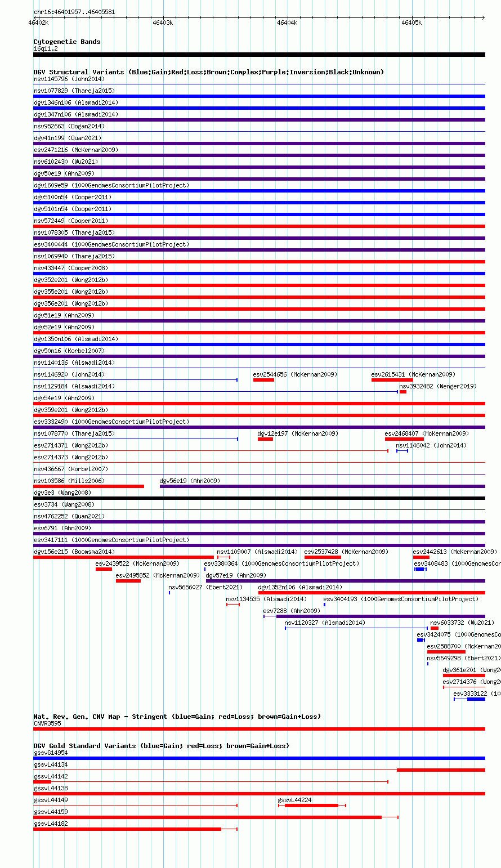Select the blue feature under esv3424075
The image size is (501, 868).
421,640
